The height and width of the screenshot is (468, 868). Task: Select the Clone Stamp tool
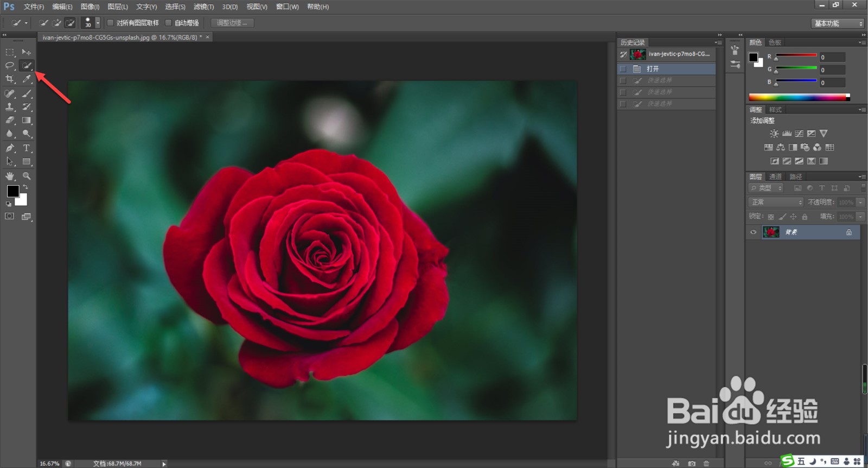pos(10,107)
